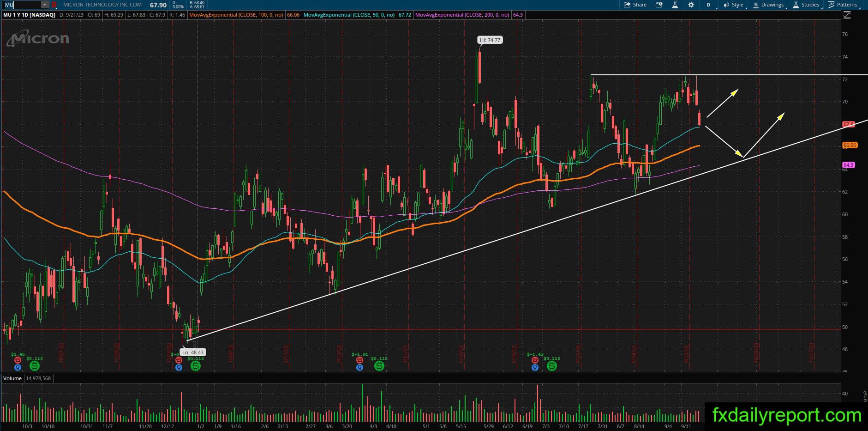
Task: Click the drawing set icon below Patterns
Action: [847, 15]
